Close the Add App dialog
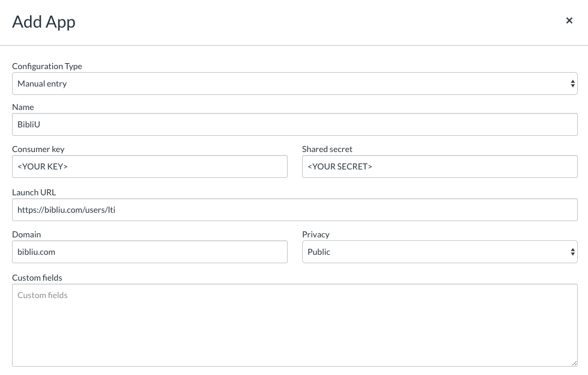This screenshot has width=588, height=375. (x=569, y=21)
